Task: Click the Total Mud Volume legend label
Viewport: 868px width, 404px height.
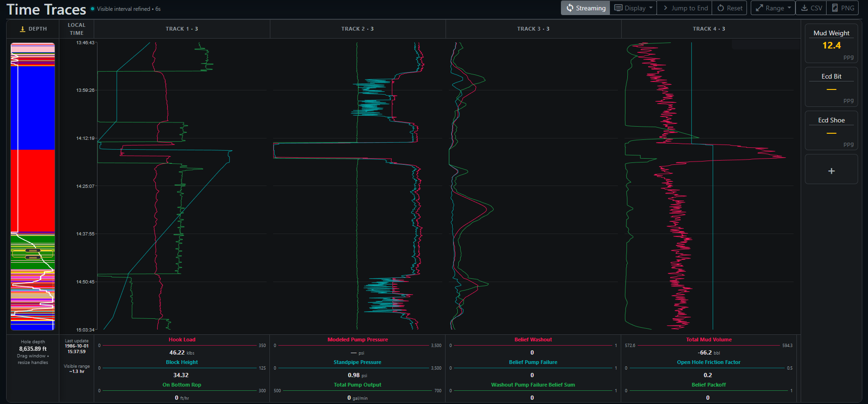Action: coord(709,339)
